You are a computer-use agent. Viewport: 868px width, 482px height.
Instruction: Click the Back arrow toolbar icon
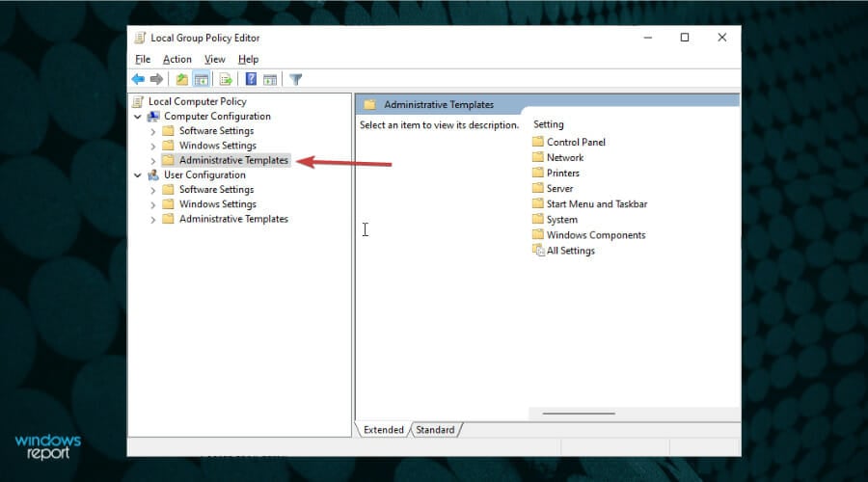[x=138, y=79]
